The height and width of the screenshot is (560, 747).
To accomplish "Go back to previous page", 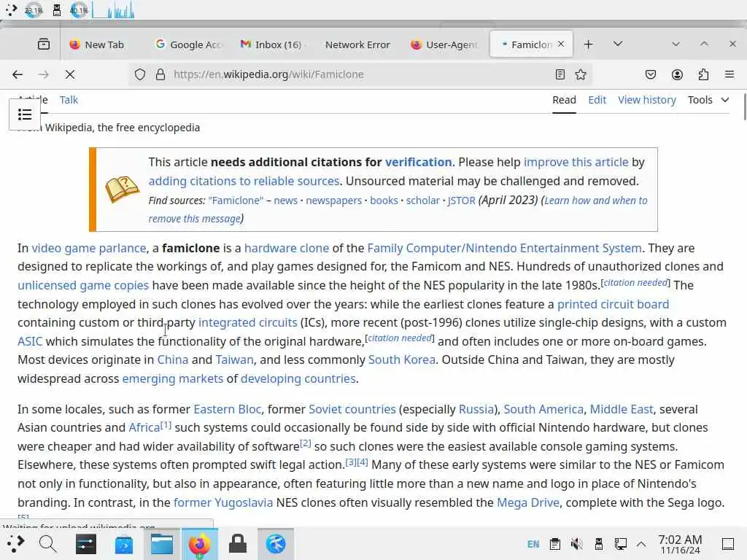I will pos(18,74).
